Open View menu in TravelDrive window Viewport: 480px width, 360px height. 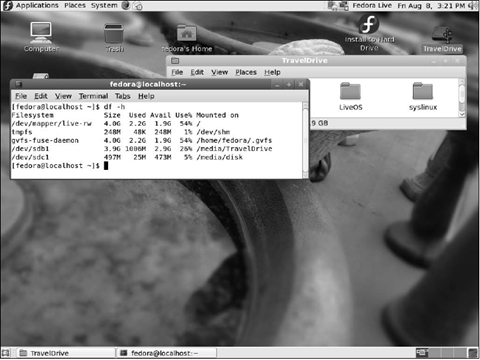click(219, 72)
